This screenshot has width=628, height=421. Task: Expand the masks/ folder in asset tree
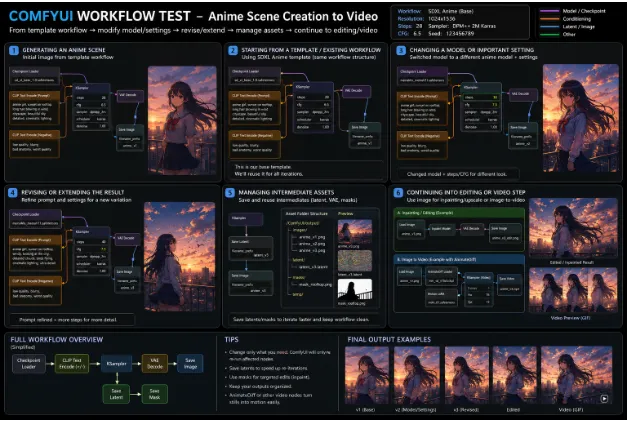tap(298, 277)
